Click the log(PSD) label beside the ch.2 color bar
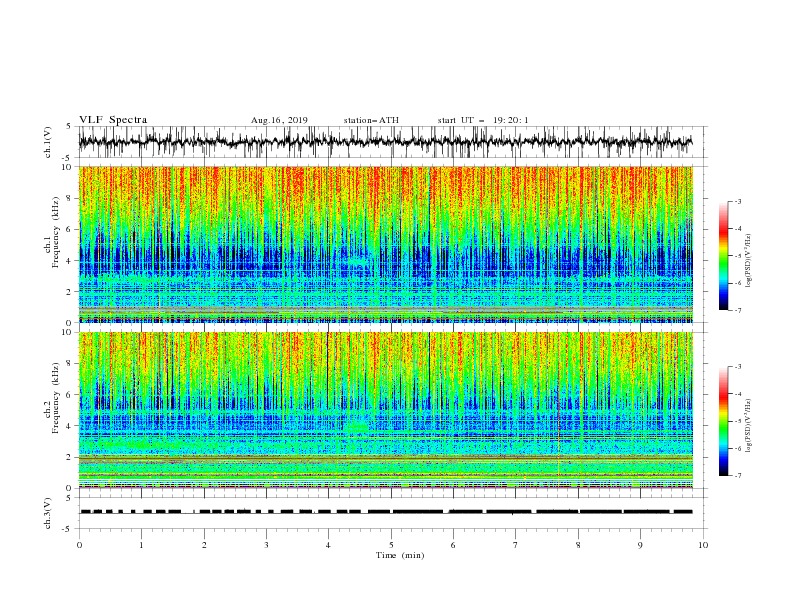792x612 pixels. click(x=750, y=425)
